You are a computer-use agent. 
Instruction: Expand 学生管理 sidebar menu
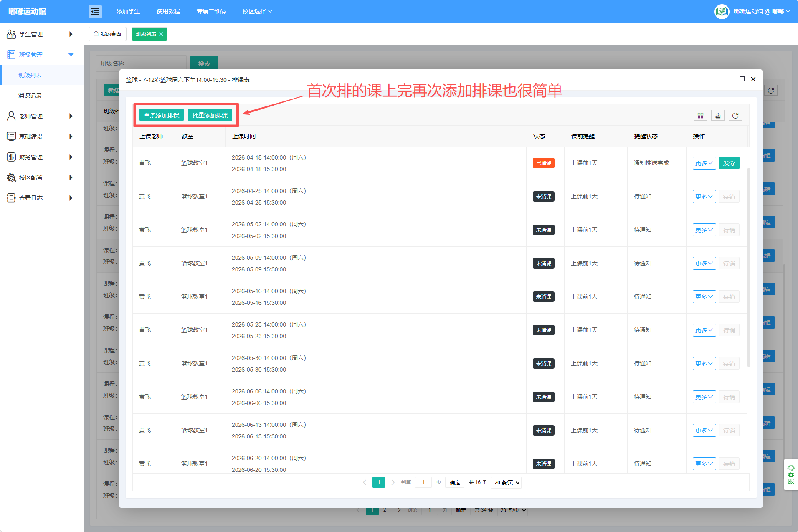(42, 34)
